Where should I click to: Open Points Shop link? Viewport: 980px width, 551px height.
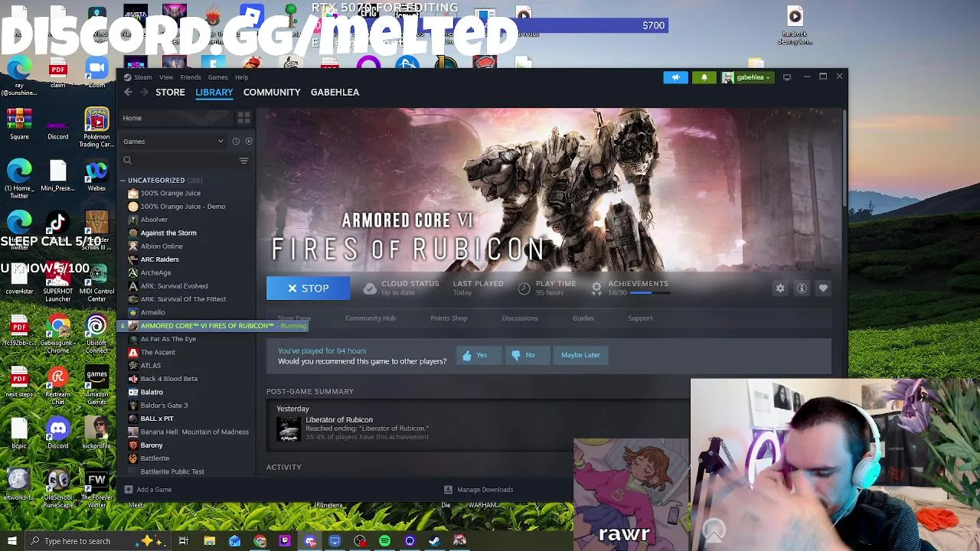click(x=449, y=318)
